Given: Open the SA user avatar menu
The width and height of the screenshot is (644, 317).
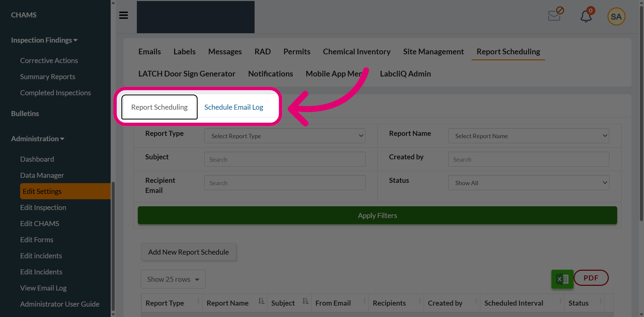Looking at the screenshot, I should click(x=616, y=16).
